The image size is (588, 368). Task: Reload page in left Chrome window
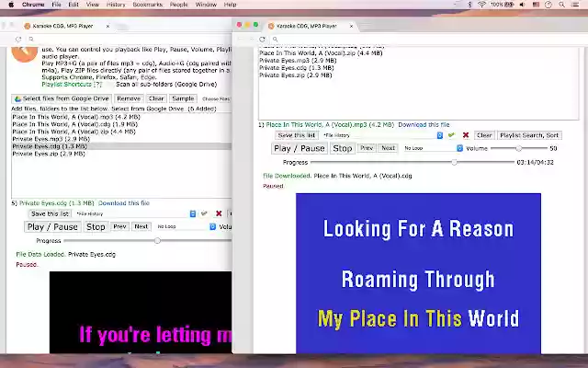point(18,39)
